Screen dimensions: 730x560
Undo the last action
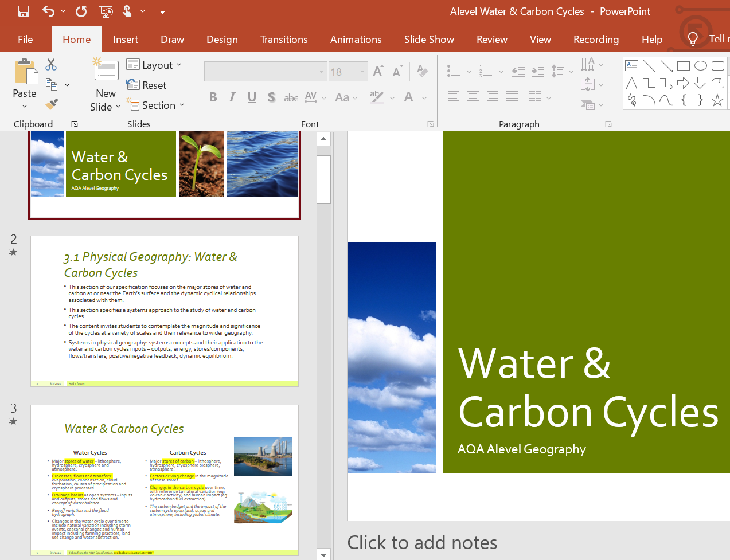[x=48, y=11]
